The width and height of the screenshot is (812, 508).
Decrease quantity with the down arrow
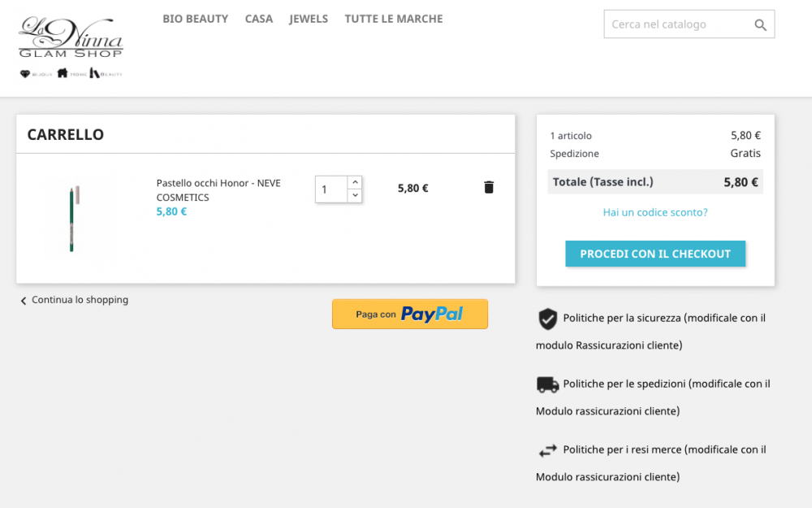(x=355, y=195)
